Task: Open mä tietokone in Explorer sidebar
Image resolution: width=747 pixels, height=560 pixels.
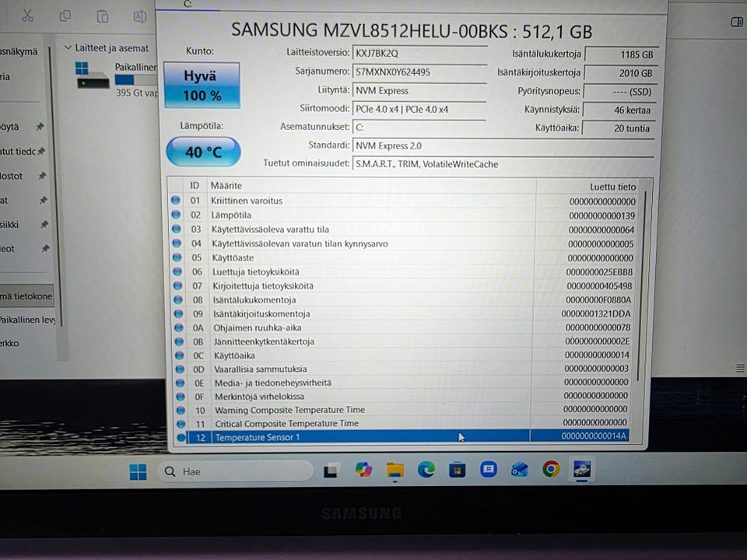Action: pyautogui.click(x=26, y=296)
